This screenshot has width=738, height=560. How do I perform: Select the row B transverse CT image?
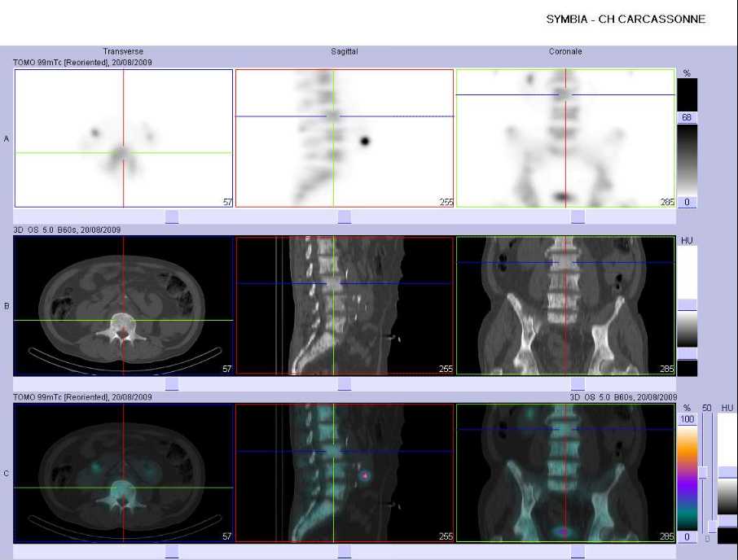tap(124, 305)
